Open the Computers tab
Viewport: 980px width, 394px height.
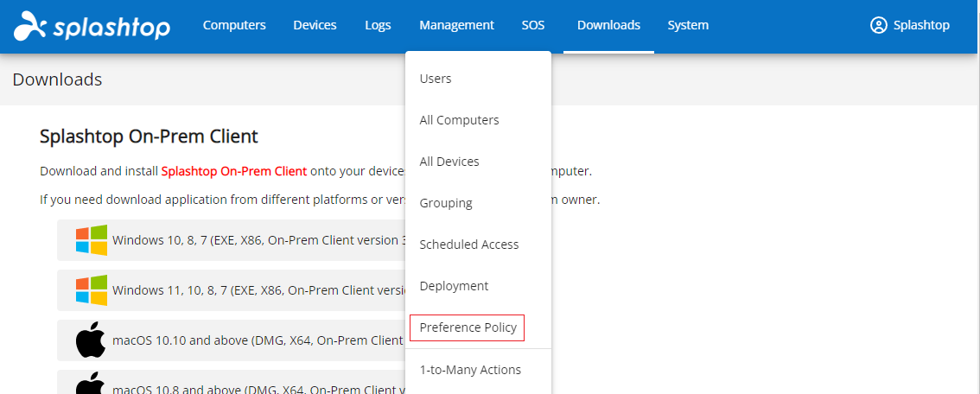coord(234,26)
